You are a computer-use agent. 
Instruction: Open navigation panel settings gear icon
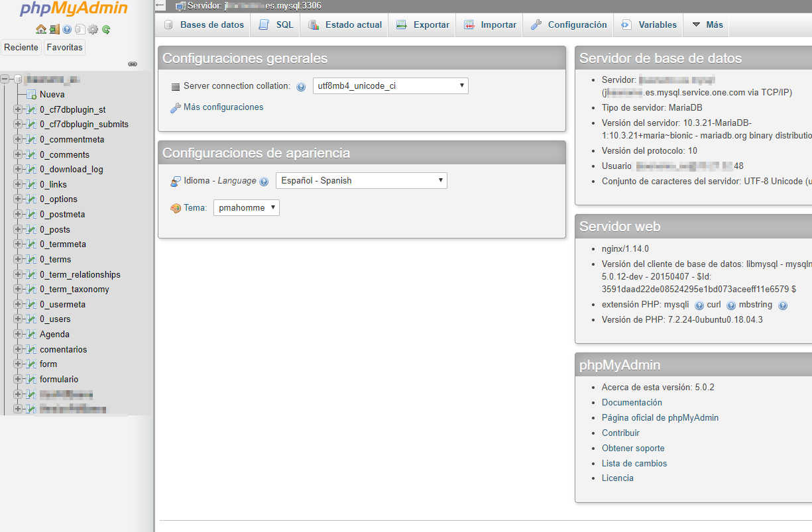click(x=93, y=29)
